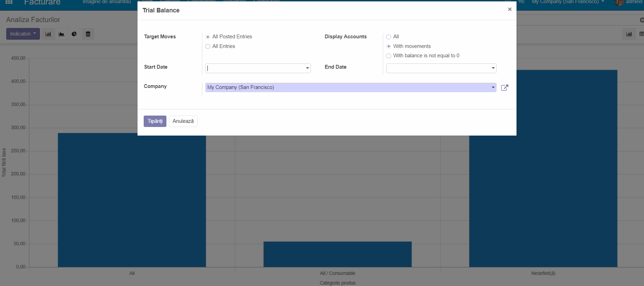Select All Posted Entries radio

pos(208,37)
